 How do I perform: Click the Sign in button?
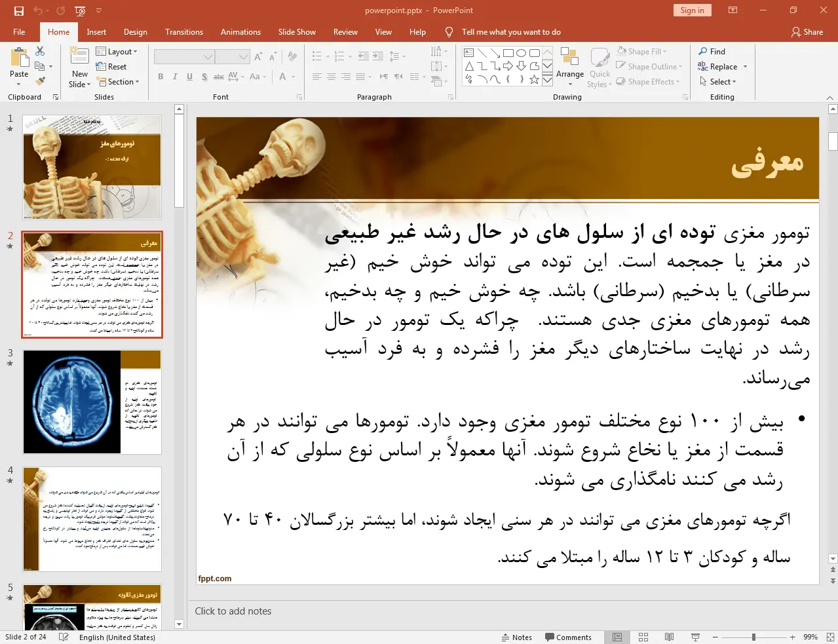[x=692, y=10]
